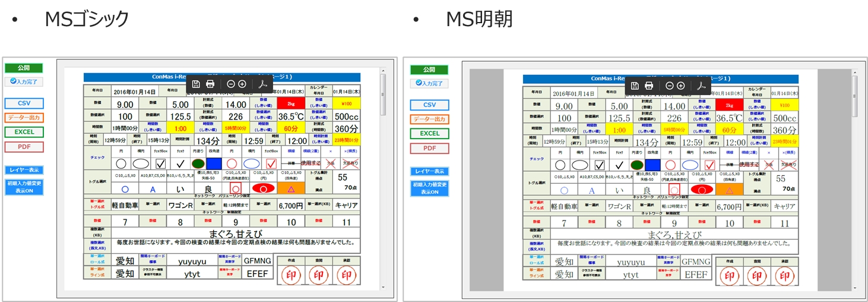Zoom out with the minus icon in the left viewer
The image size is (868, 302).
(x=231, y=84)
